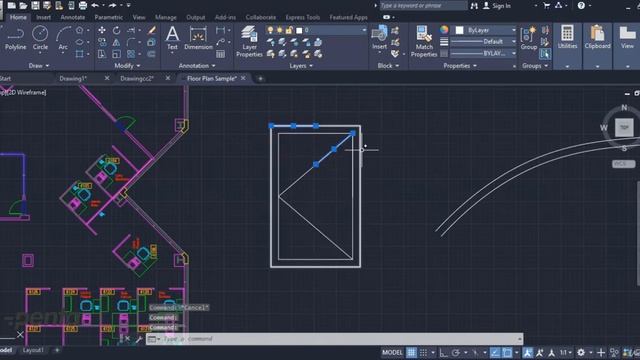The width and height of the screenshot is (640, 360).
Task: Toggle polar tracking in status bar
Action: 456,352
